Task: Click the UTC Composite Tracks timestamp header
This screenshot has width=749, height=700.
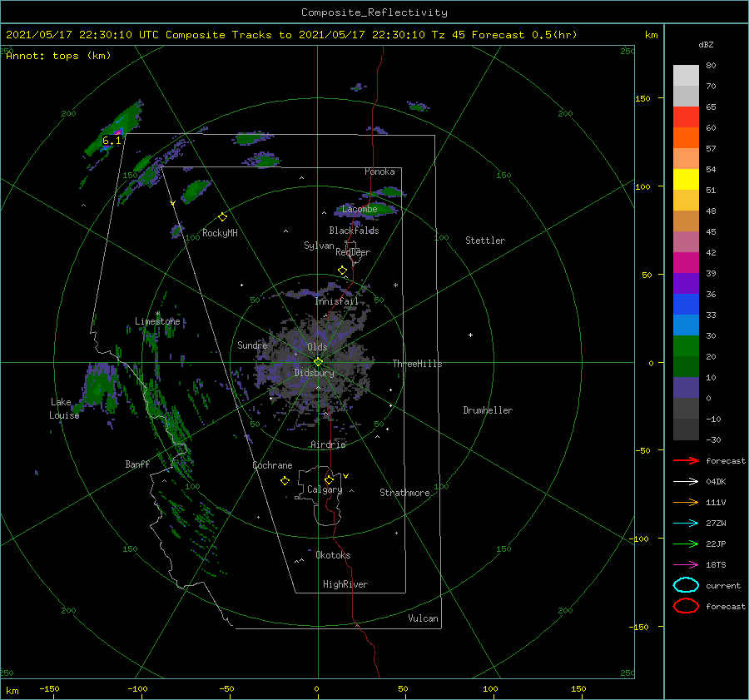Action: [x=291, y=35]
